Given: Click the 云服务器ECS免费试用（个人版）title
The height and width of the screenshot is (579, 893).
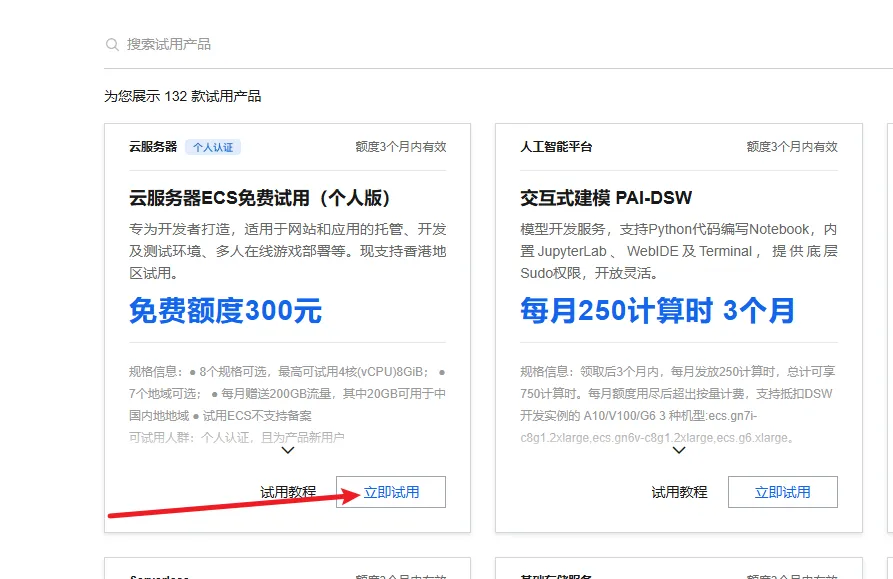Looking at the screenshot, I should (x=260, y=198).
